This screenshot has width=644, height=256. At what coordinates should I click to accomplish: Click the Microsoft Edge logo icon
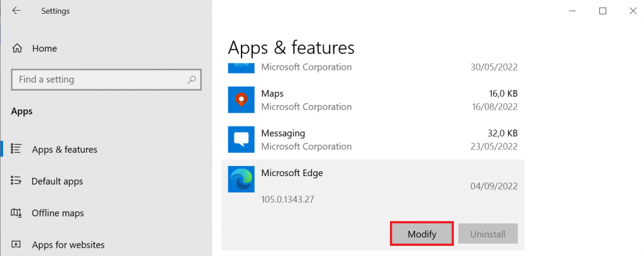[x=241, y=180]
